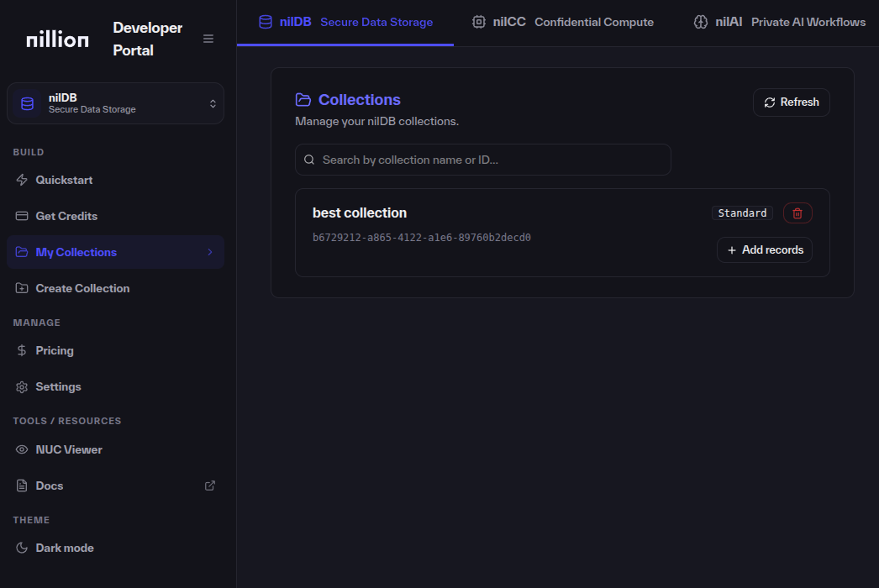
Task: Click the NUC Viewer eye icon
Action: (x=21, y=449)
